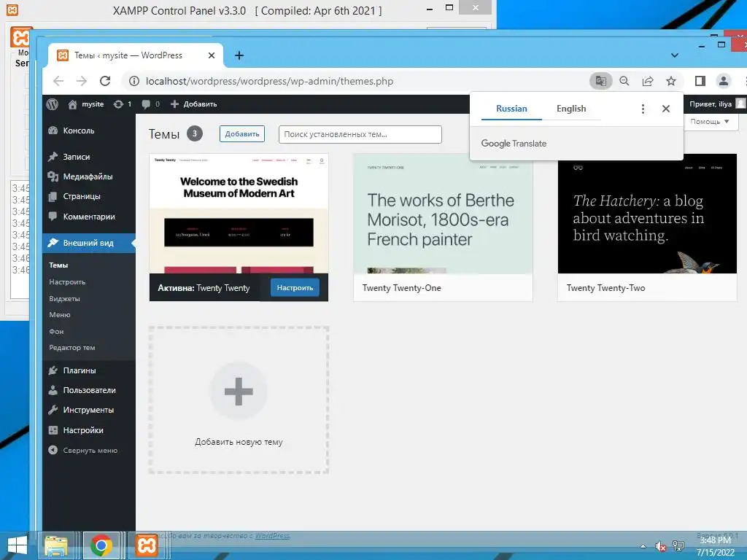
Task: Select Twenty Twenty-One theme thumbnail
Action: tap(443, 214)
